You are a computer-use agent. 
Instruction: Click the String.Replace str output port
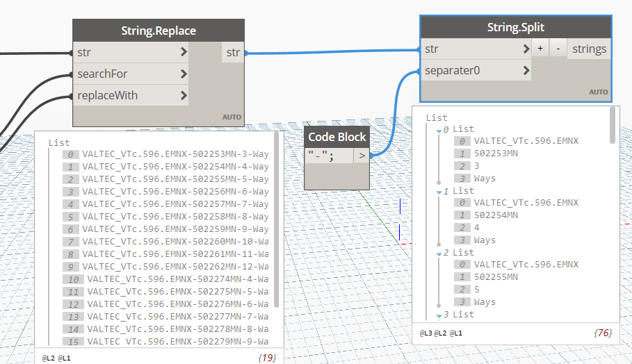tap(233, 52)
